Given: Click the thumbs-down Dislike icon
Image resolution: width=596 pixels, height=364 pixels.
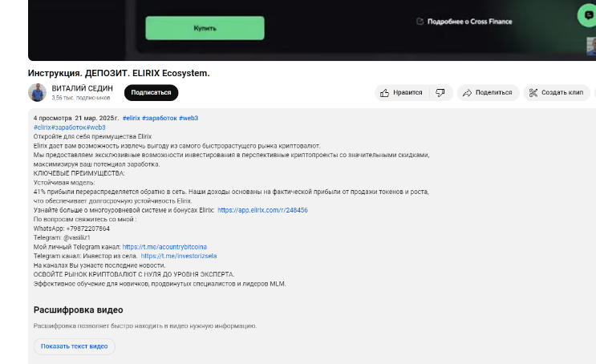Looking at the screenshot, I should click(x=440, y=93).
